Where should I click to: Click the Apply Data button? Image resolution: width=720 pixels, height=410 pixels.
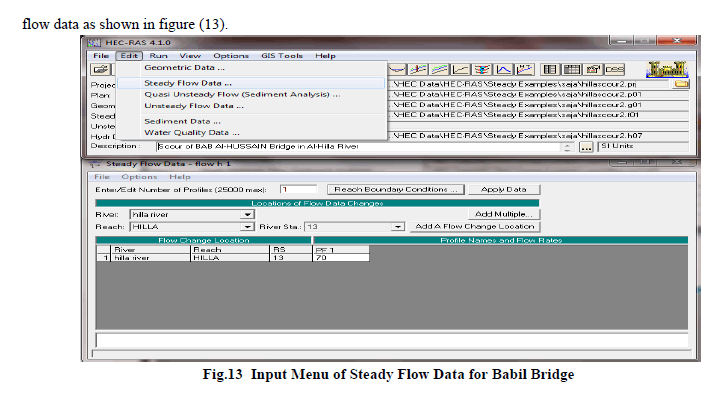click(509, 188)
